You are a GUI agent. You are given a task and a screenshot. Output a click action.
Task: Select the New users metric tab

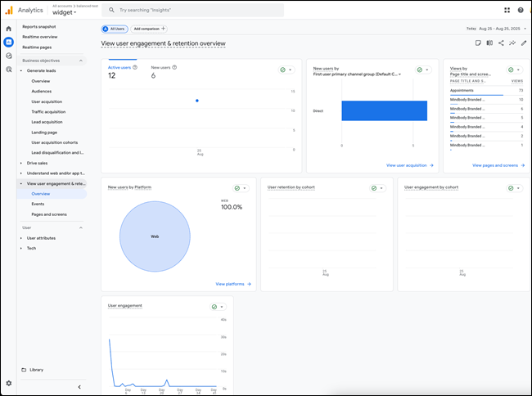click(x=164, y=71)
